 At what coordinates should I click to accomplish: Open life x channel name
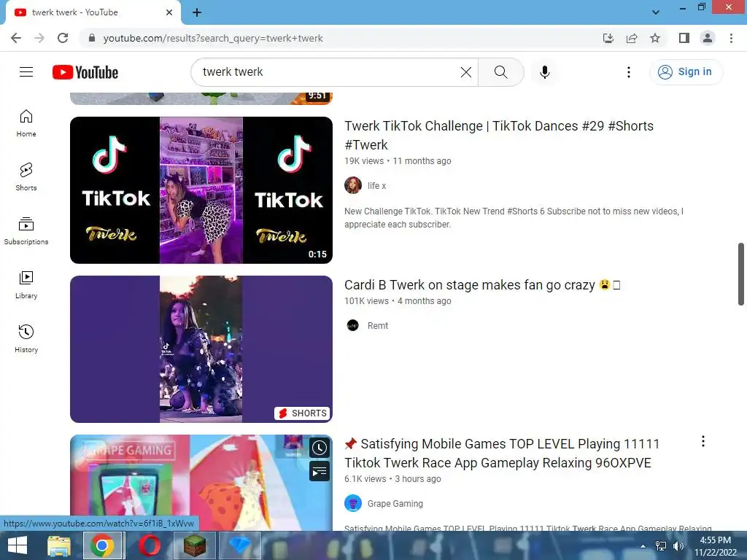pos(376,186)
